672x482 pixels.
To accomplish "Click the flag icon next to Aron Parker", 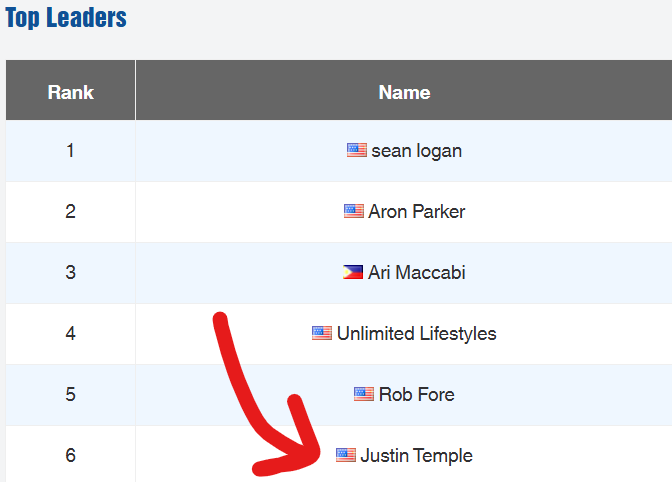I will coord(353,211).
